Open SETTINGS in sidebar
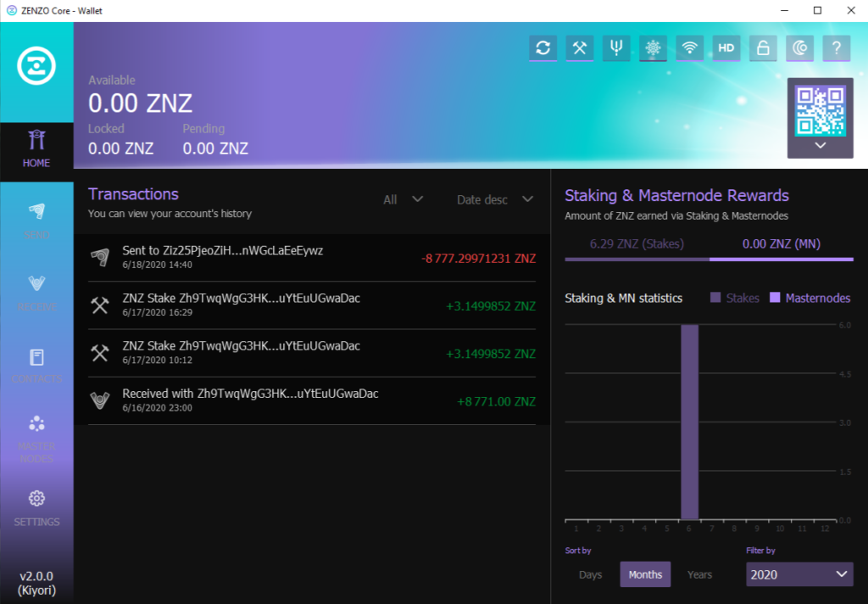Screen dimensions: 868x604 [36, 508]
